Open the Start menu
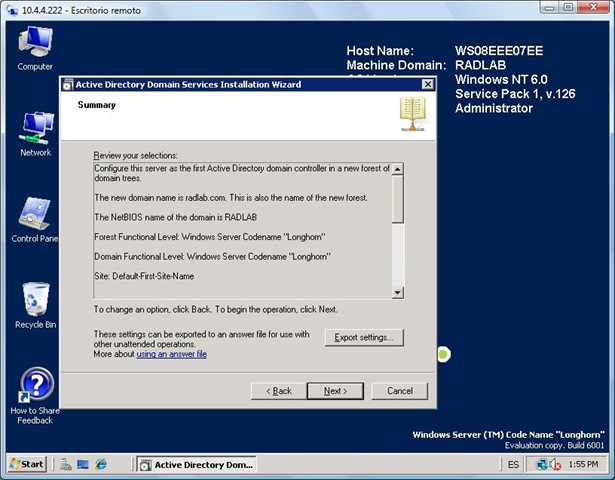The image size is (615, 480). [27, 465]
